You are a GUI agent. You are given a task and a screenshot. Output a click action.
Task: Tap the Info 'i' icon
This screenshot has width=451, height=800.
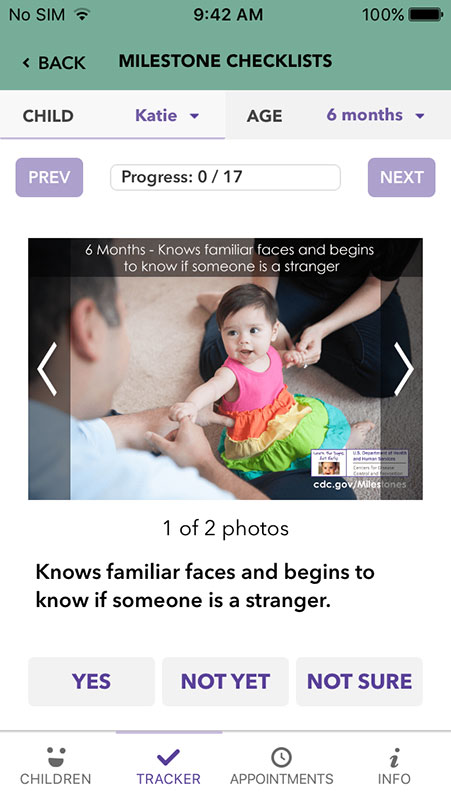394,757
